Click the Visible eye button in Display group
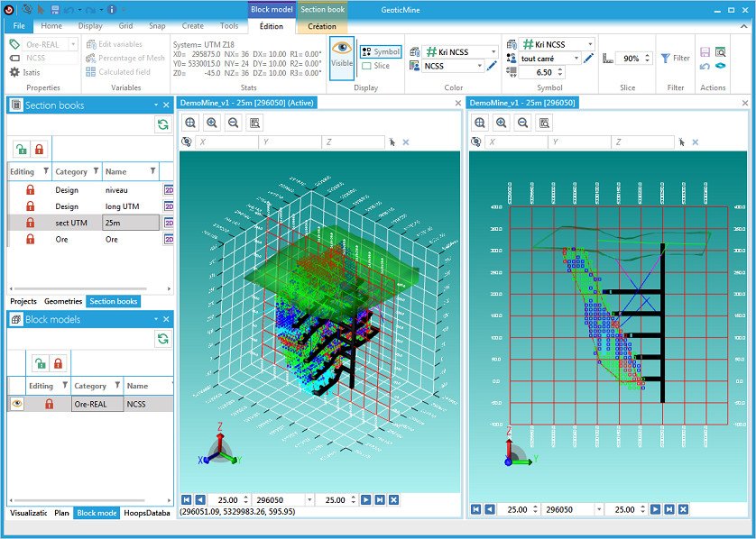The image size is (756, 539). [342, 58]
